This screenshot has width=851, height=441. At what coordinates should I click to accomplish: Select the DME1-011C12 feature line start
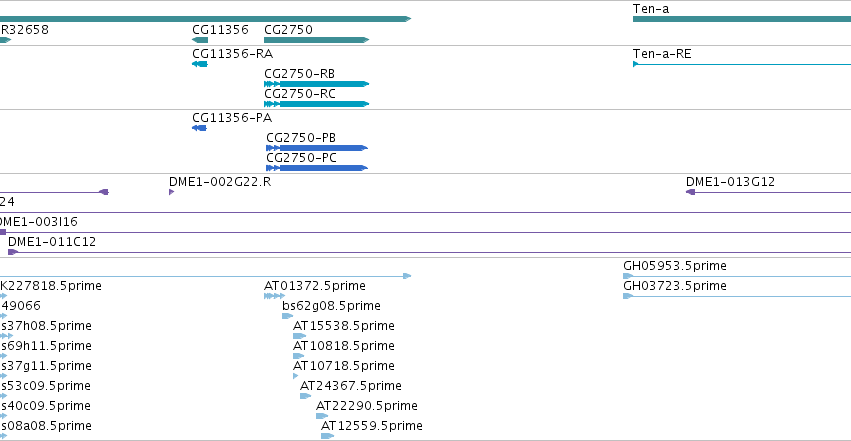[x=13, y=252]
